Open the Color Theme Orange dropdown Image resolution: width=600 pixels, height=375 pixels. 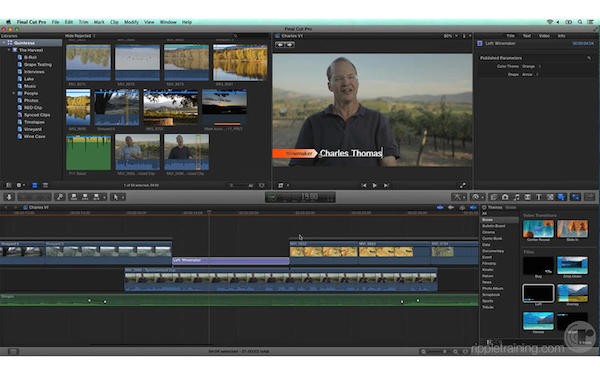pos(531,66)
